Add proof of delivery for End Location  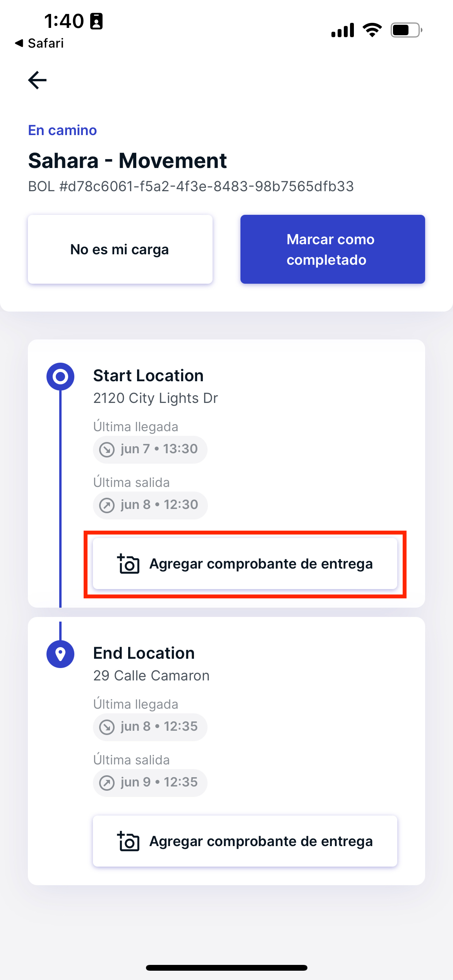tap(245, 841)
